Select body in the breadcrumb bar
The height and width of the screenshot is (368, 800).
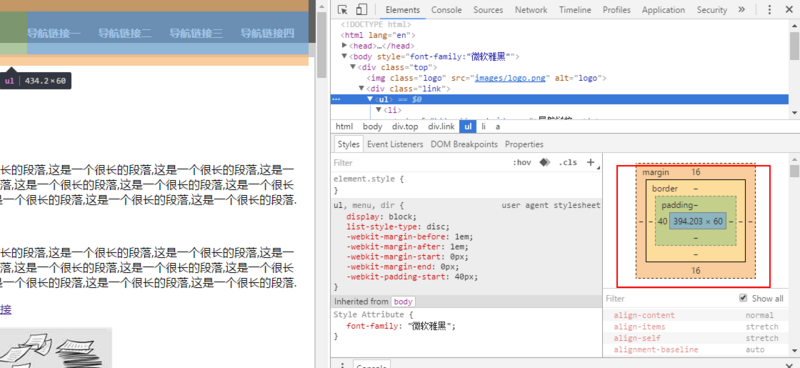tap(372, 127)
